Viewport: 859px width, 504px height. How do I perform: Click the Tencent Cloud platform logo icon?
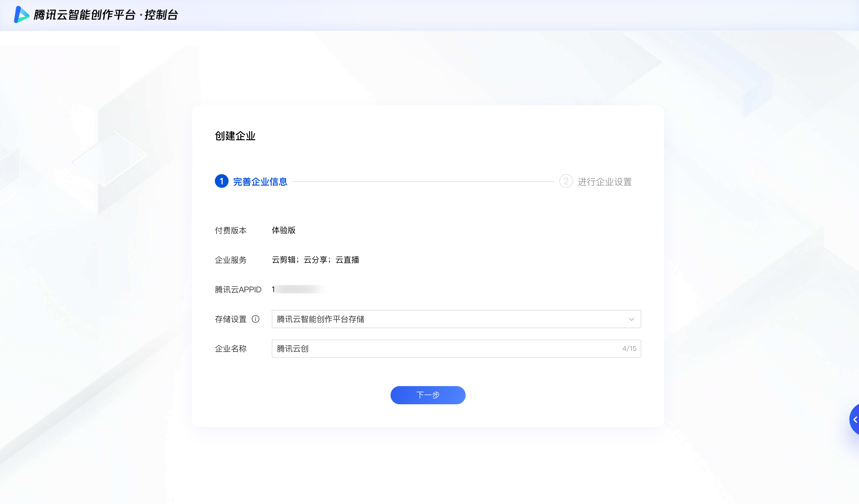click(21, 15)
